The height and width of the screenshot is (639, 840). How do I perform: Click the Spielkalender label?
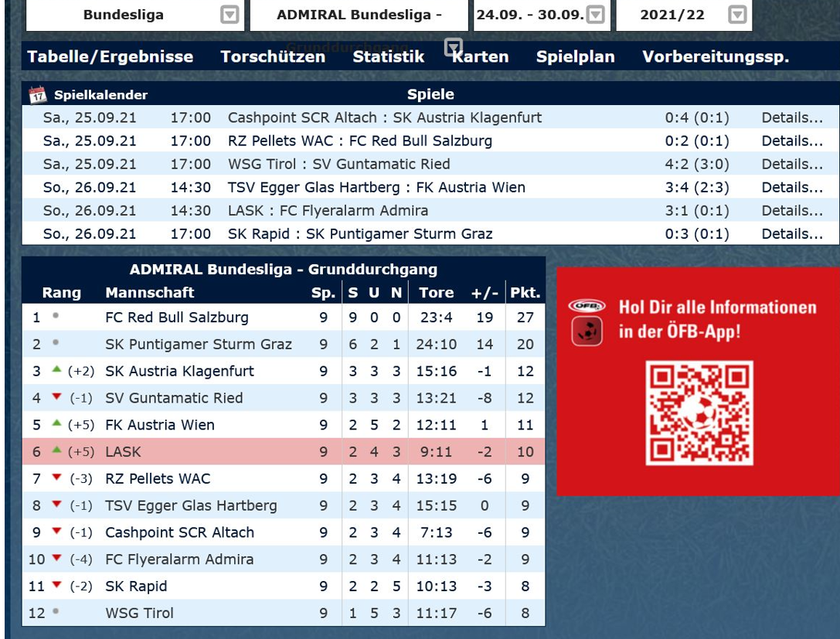(100, 95)
